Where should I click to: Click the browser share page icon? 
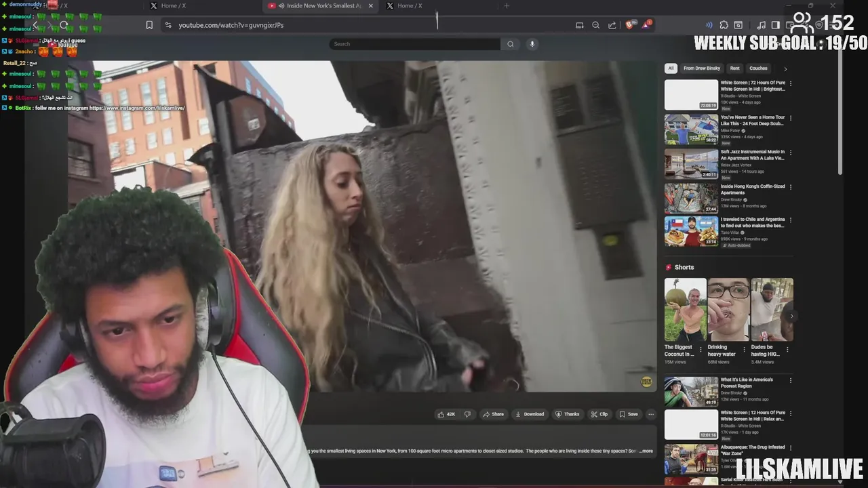[x=612, y=25]
